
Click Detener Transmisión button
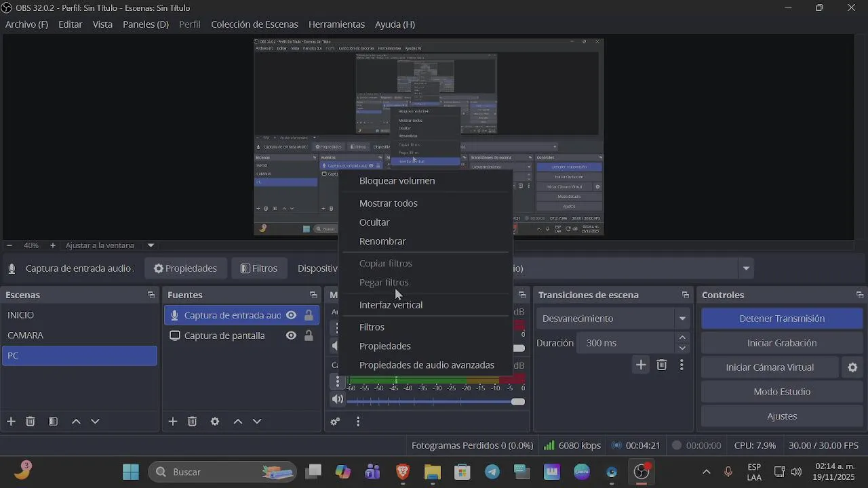click(782, 319)
